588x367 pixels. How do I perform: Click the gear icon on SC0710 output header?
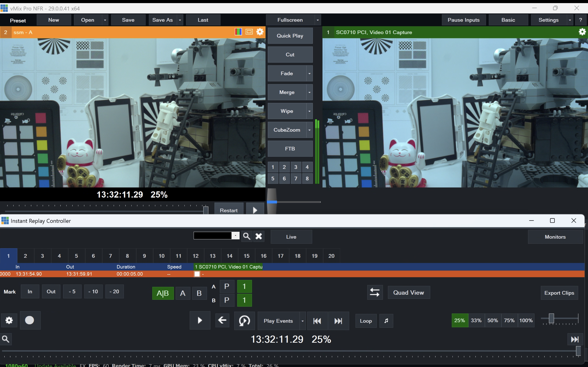coord(582,32)
